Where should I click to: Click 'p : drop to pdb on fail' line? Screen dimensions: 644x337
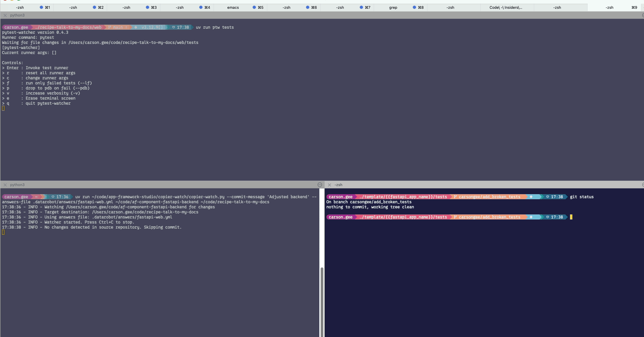coord(46,88)
